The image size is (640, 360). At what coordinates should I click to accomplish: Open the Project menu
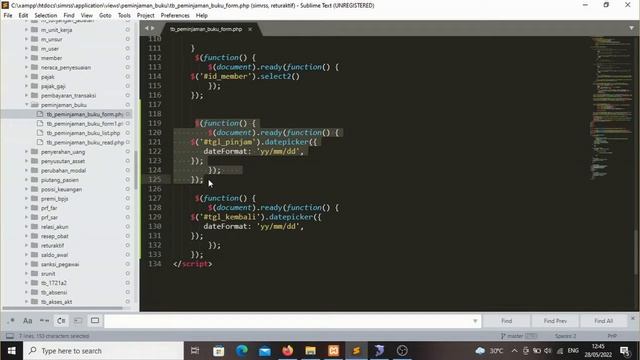(x=146, y=16)
